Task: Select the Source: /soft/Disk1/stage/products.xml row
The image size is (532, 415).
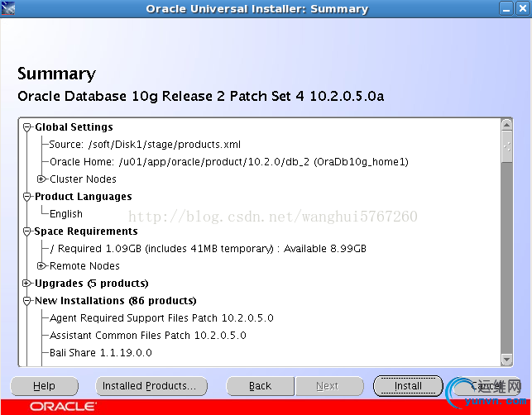Action: pos(145,145)
